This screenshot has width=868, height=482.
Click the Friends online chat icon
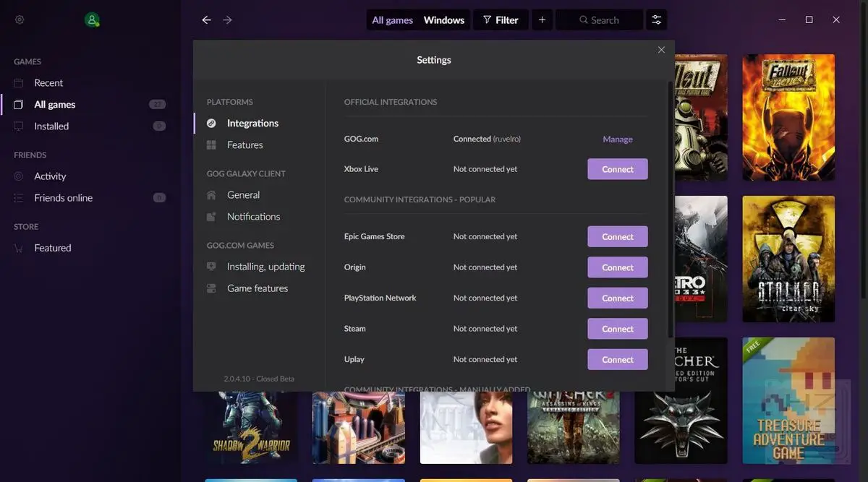point(19,198)
